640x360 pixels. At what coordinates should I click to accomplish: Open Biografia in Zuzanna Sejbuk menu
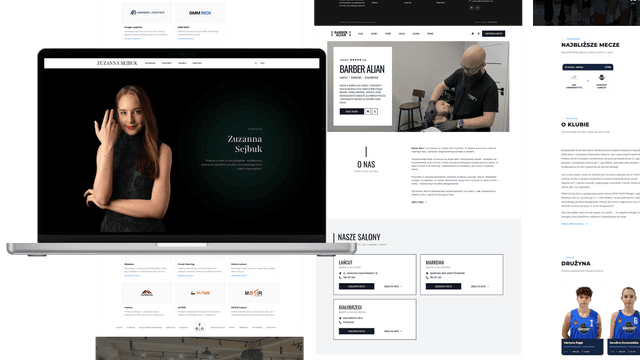pyautogui.click(x=150, y=63)
